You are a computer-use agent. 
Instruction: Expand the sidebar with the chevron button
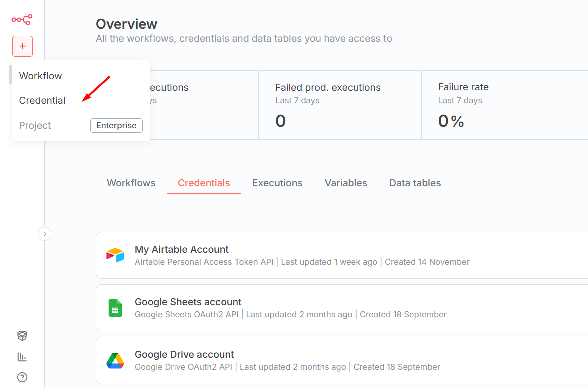pyautogui.click(x=45, y=233)
